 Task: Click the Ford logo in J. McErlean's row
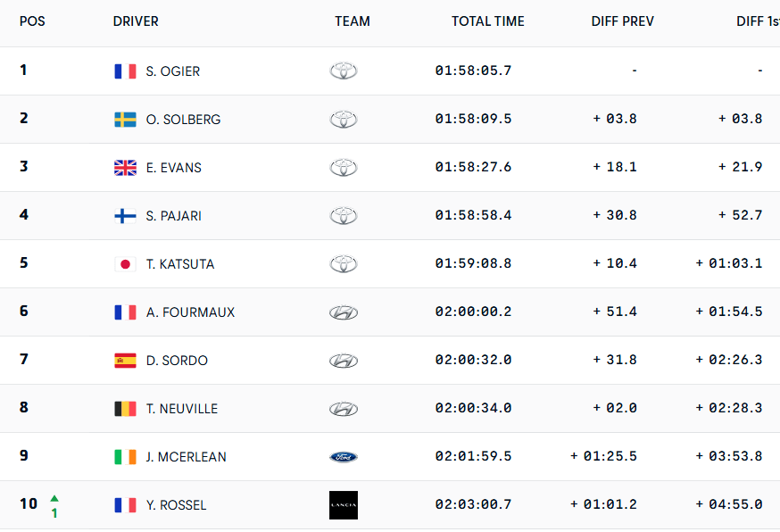(x=344, y=457)
